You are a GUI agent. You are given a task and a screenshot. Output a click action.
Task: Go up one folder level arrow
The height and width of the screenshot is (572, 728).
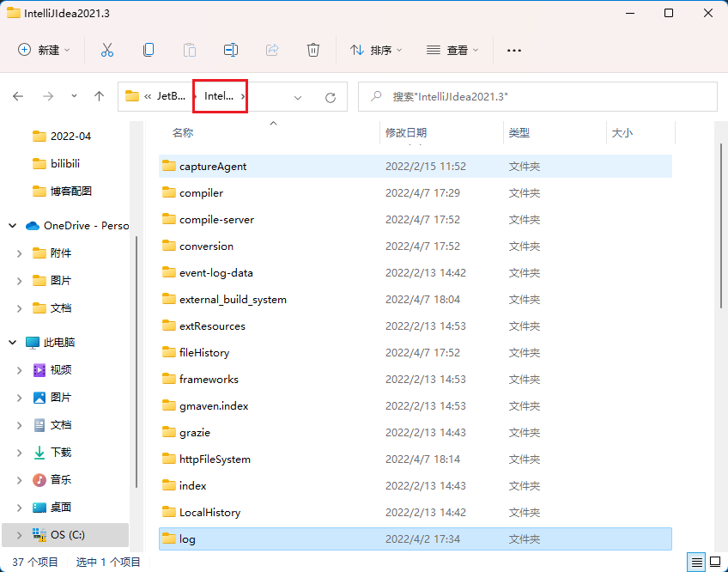(100, 97)
